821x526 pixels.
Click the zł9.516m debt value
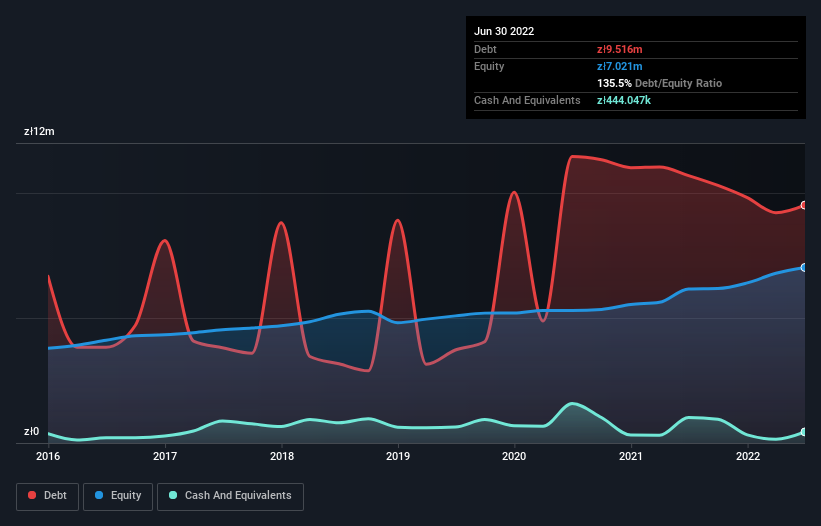click(619, 49)
